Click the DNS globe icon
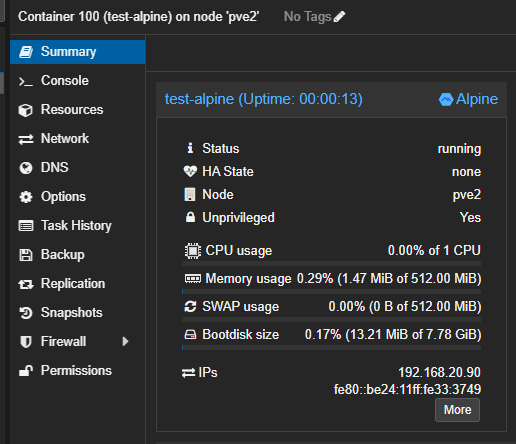This screenshot has width=516, height=444. pos(26,168)
